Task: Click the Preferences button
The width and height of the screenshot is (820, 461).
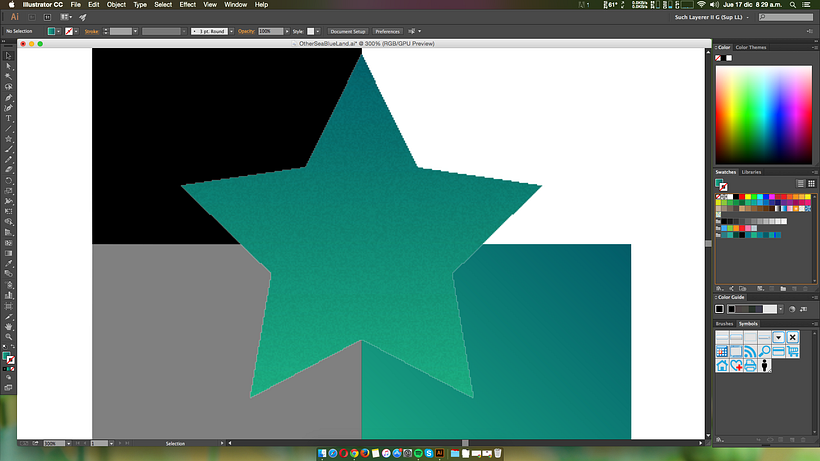Action: click(387, 31)
